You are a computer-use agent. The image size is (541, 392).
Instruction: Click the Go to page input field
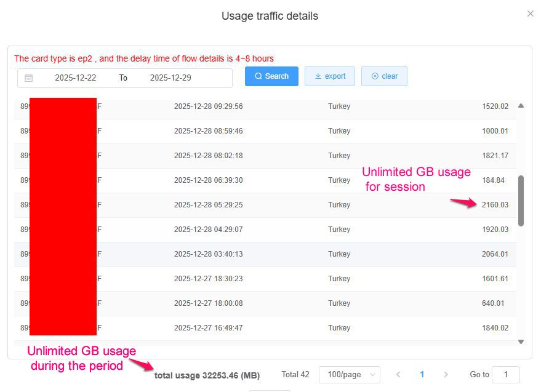click(x=506, y=374)
